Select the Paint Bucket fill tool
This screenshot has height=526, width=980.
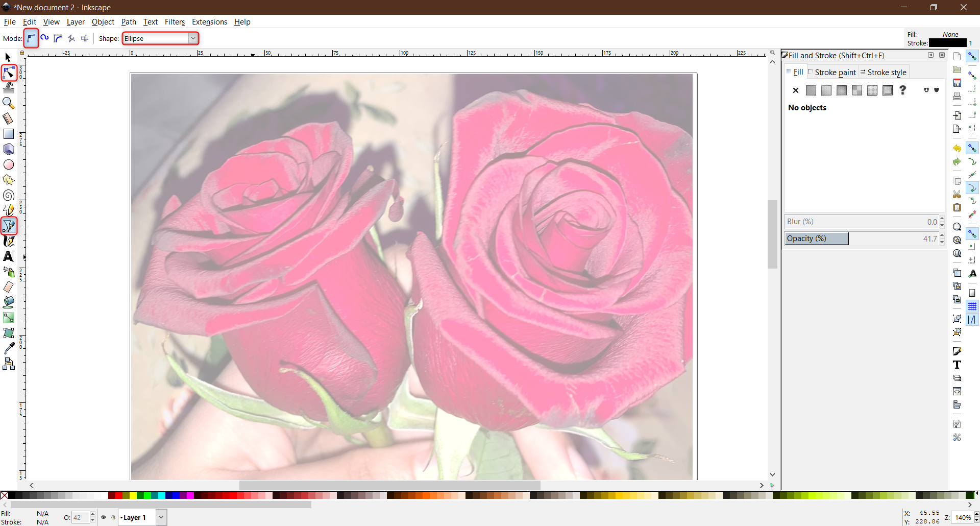coord(8,302)
